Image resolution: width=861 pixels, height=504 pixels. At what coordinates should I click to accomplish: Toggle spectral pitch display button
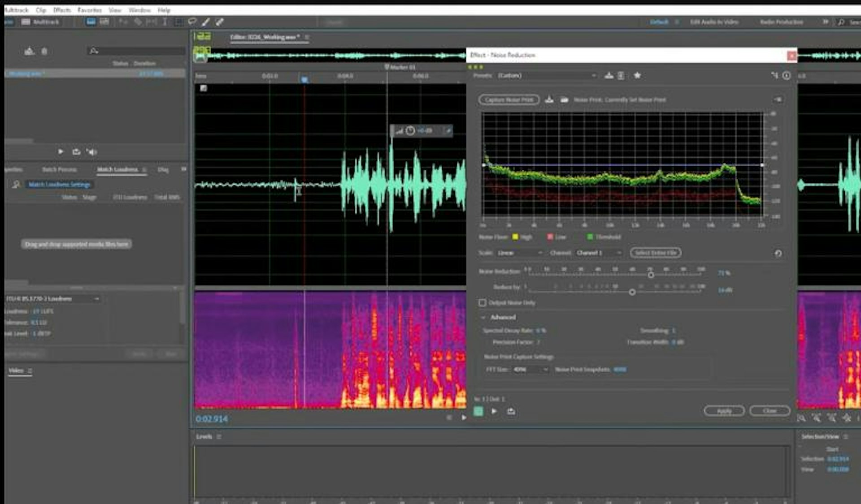click(104, 22)
